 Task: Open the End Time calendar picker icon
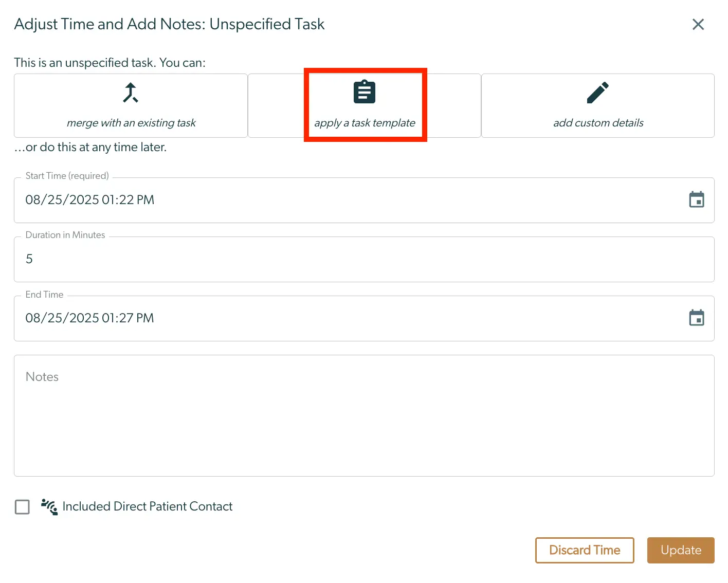tap(697, 318)
